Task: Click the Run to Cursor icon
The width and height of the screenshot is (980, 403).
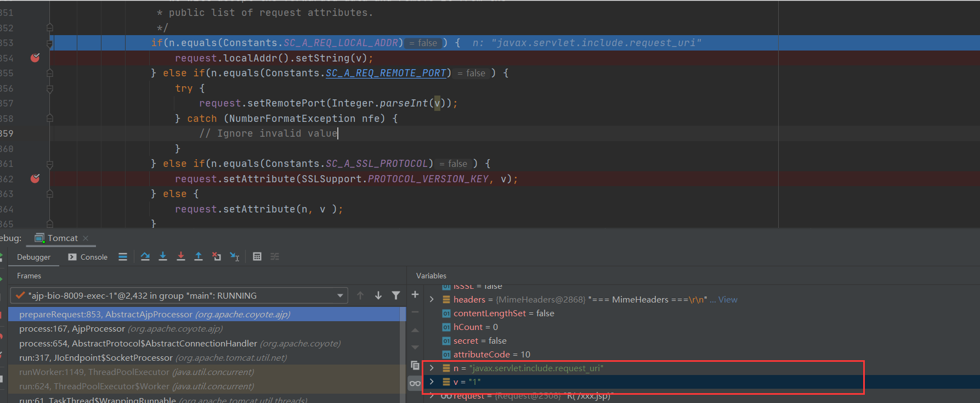Action: [x=235, y=256]
